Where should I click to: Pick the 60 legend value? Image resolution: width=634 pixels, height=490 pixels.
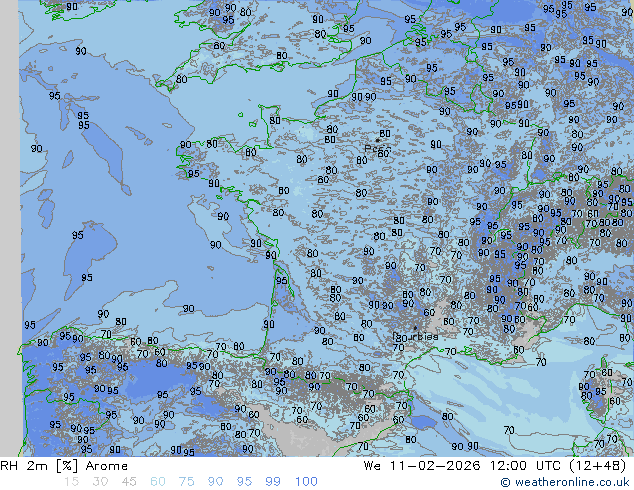tap(158, 482)
